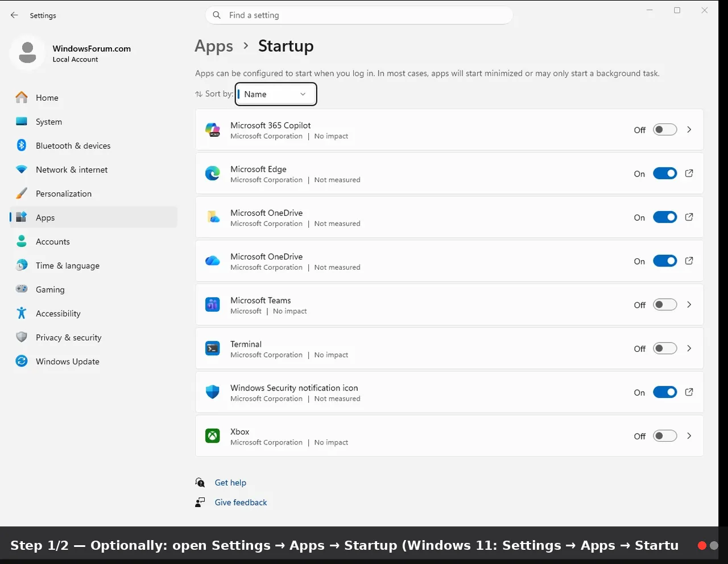728x564 pixels.
Task: Turn off Windows Security notification icon toggle
Action: click(665, 392)
